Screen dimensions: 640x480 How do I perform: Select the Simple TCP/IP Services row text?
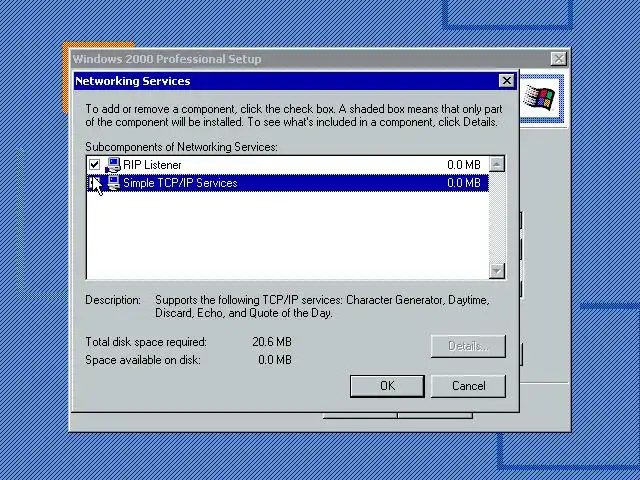coord(180,183)
